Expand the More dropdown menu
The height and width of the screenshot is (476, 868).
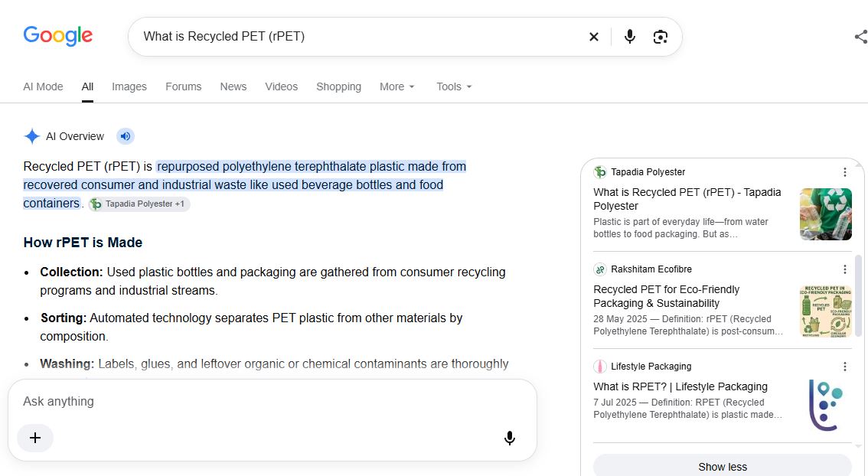coord(397,87)
